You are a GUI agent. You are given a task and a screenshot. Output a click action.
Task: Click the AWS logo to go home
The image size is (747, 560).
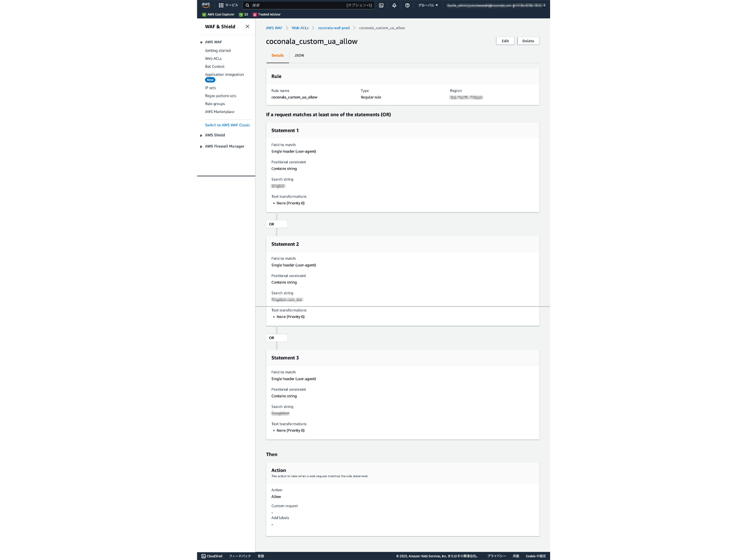pos(205,5)
